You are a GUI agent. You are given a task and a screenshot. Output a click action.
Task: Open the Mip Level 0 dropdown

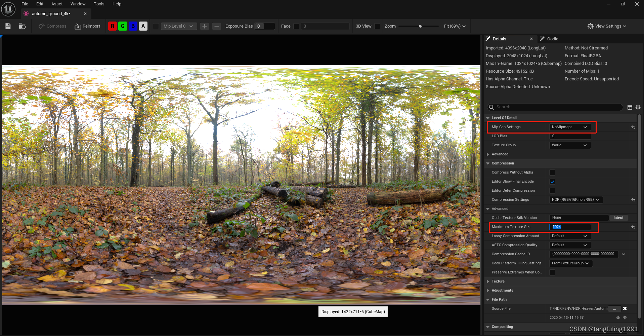(179, 26)
